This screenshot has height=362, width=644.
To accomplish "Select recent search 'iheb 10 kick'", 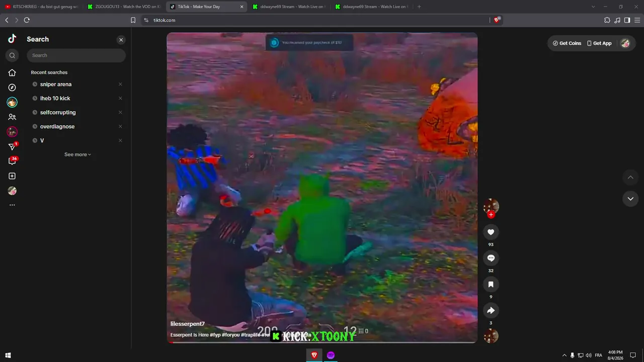I will click(x=55, y=99).
